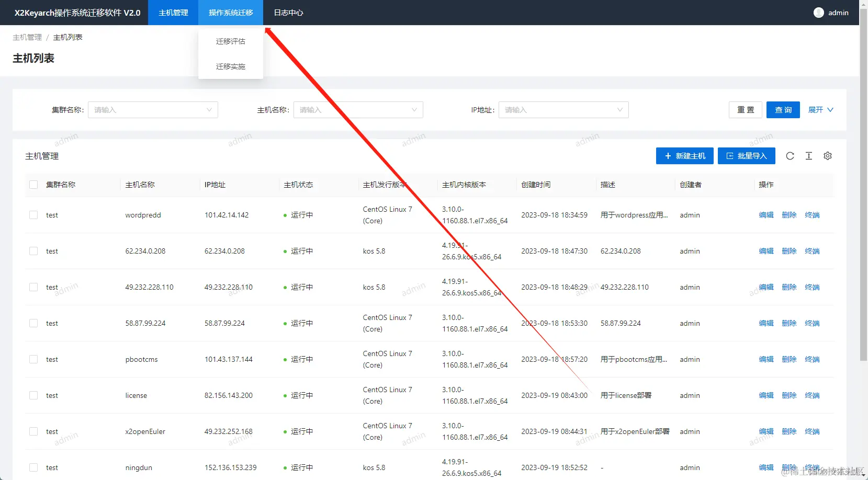Viewport: 868px width, 480px height.
Task: Open the 操作系统迁移 top menu
Action: point(231,13)
